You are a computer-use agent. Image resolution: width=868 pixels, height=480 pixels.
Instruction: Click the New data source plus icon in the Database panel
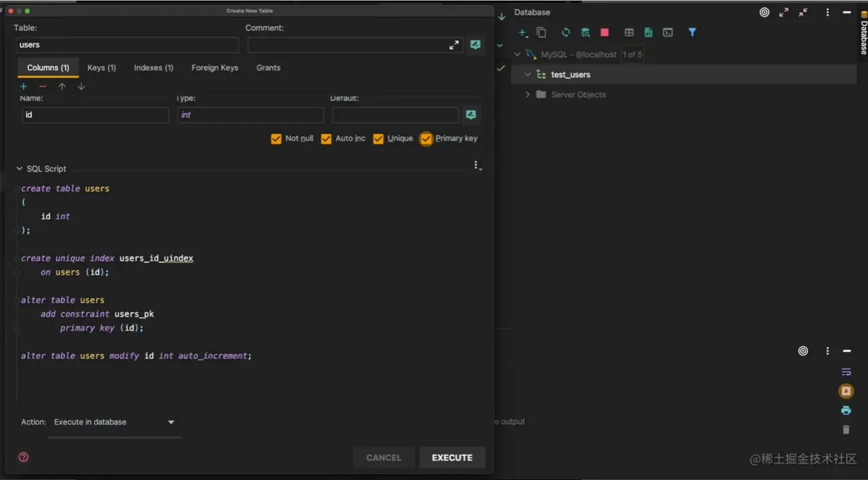pos(523,32)
